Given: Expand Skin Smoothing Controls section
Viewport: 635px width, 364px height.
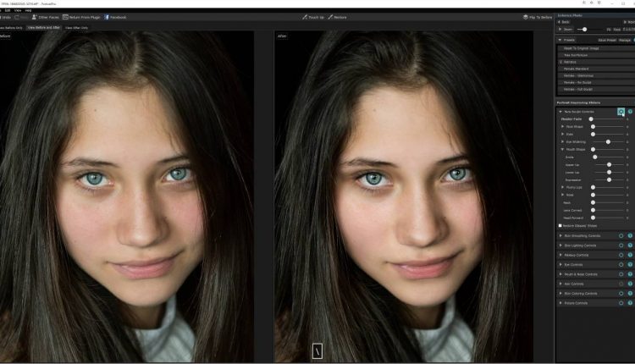Looking at the screenshot, I should pyautogui.click(x=560, y=235).
